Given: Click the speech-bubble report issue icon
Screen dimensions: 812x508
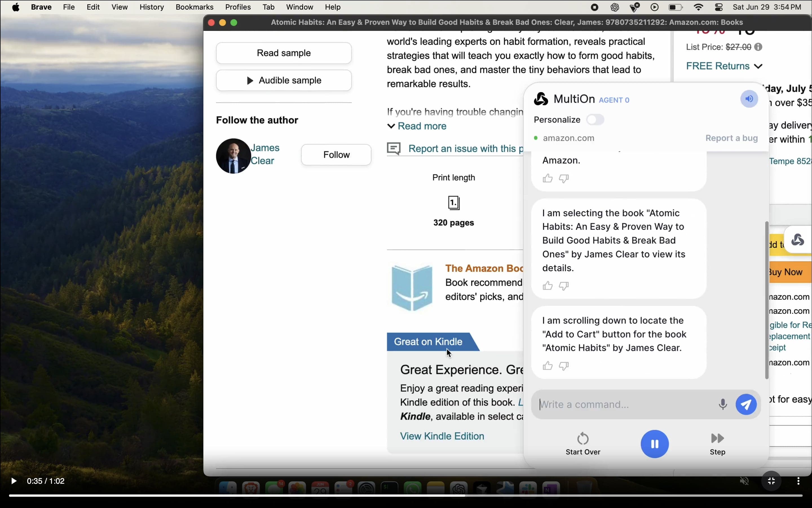Looking at the screenshot, I should [x=394, y=148].
